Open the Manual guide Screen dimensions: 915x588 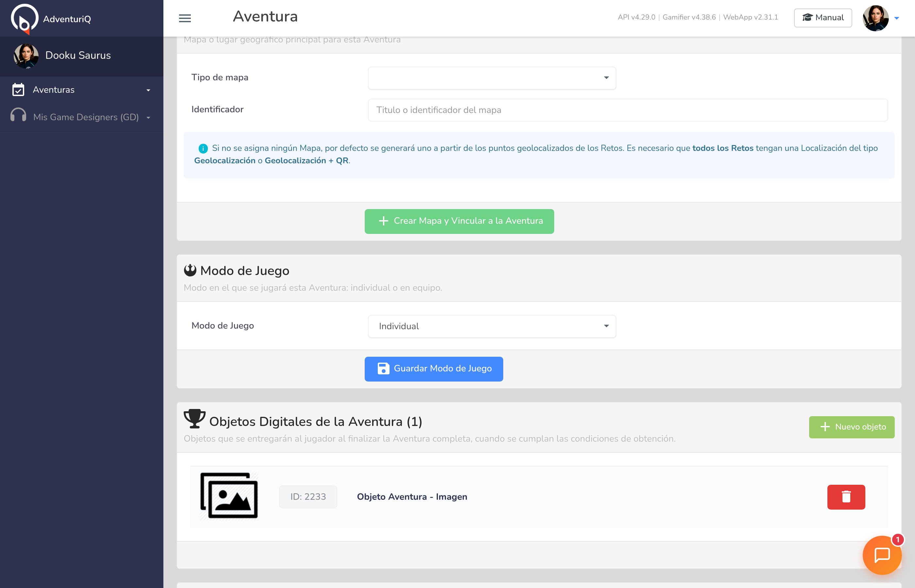click(823, 18)
